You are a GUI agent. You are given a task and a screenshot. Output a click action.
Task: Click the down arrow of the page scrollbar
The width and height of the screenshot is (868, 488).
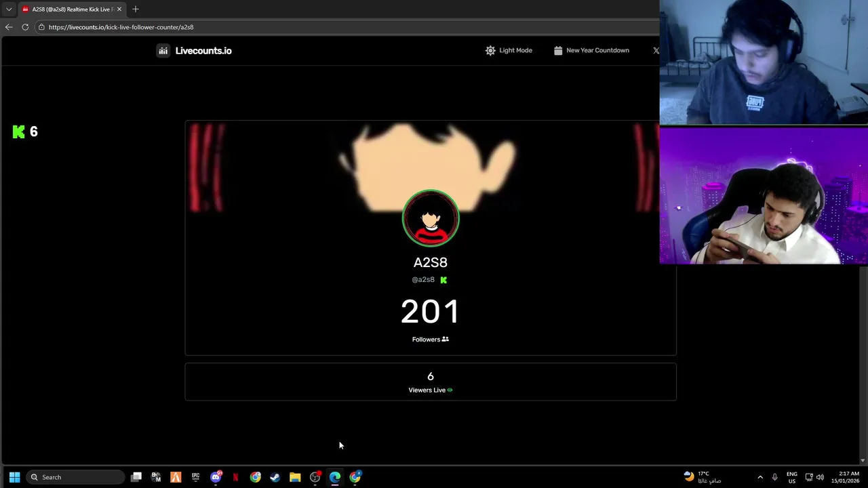pyautogui.click(x=863, y=461)
